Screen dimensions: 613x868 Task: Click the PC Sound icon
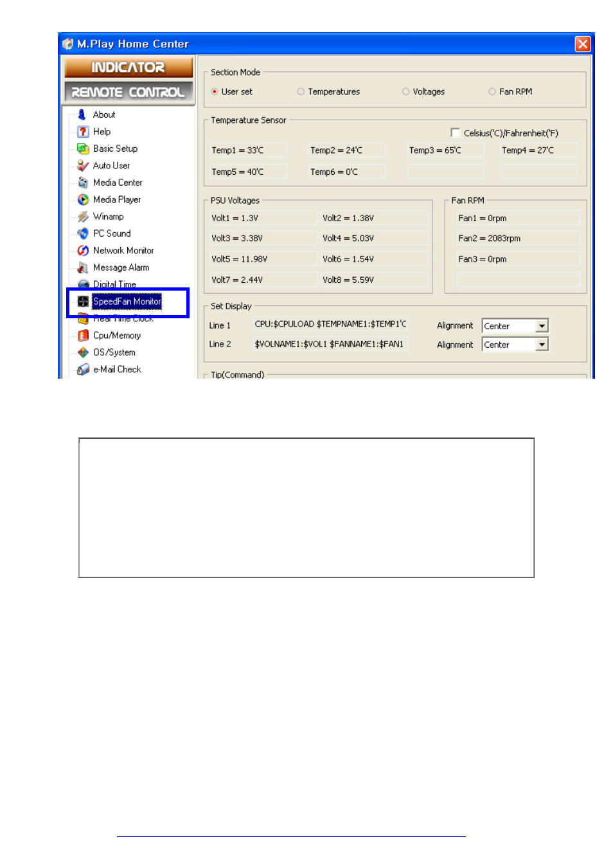(83, 233)
